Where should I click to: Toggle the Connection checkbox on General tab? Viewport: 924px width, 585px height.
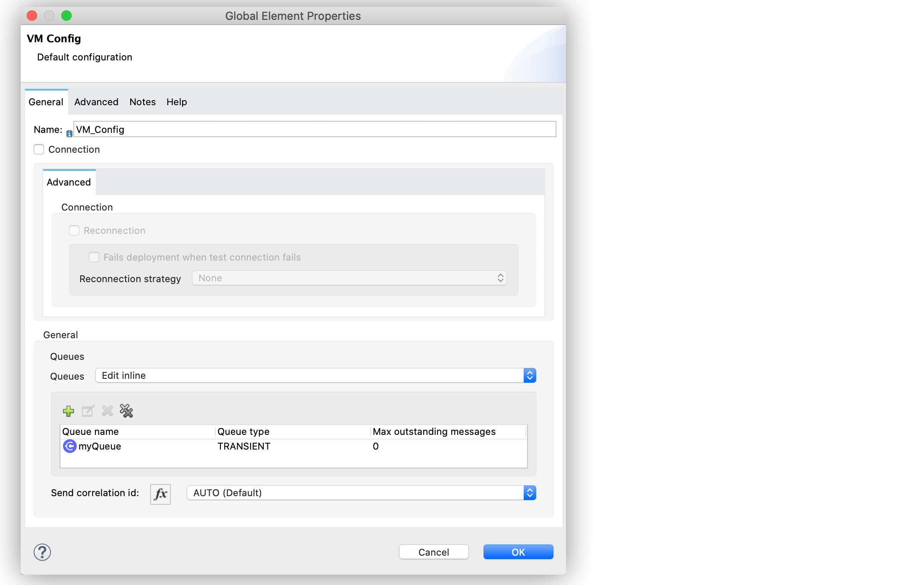(x=38, y=149)
